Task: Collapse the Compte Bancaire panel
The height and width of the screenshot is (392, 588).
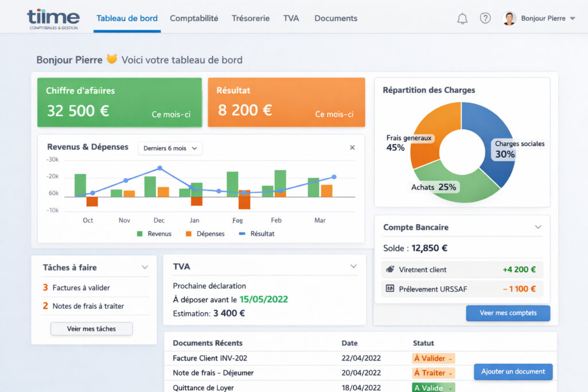Action: (x=538, y=227)
